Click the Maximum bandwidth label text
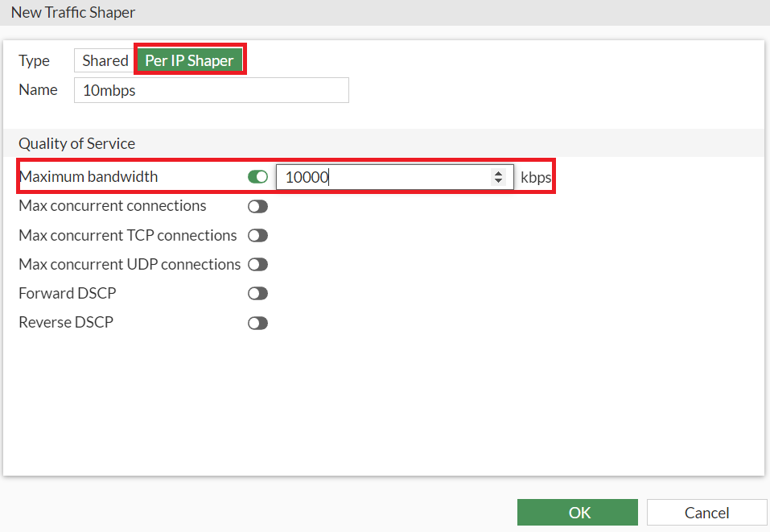 click(x=89, y=176)
